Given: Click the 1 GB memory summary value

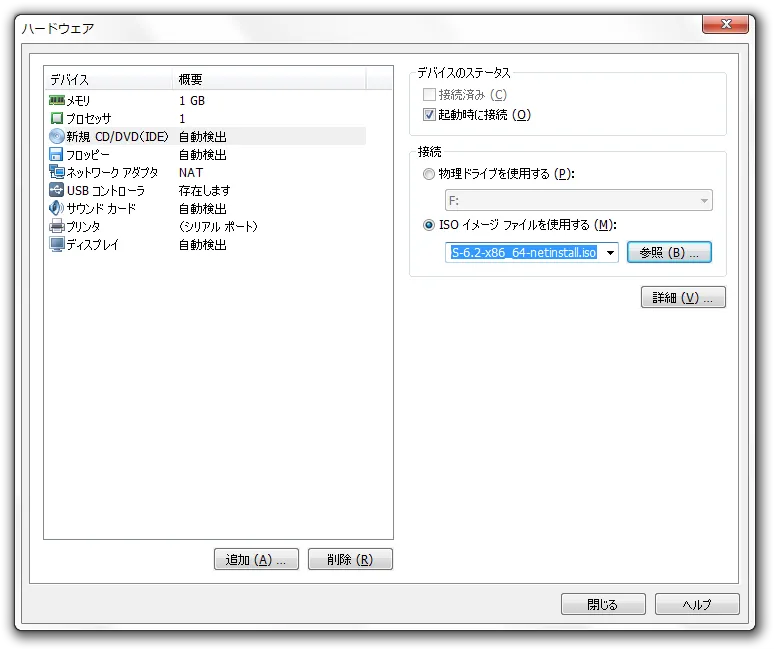Looking at the screenshot, I should click(192, 101).
